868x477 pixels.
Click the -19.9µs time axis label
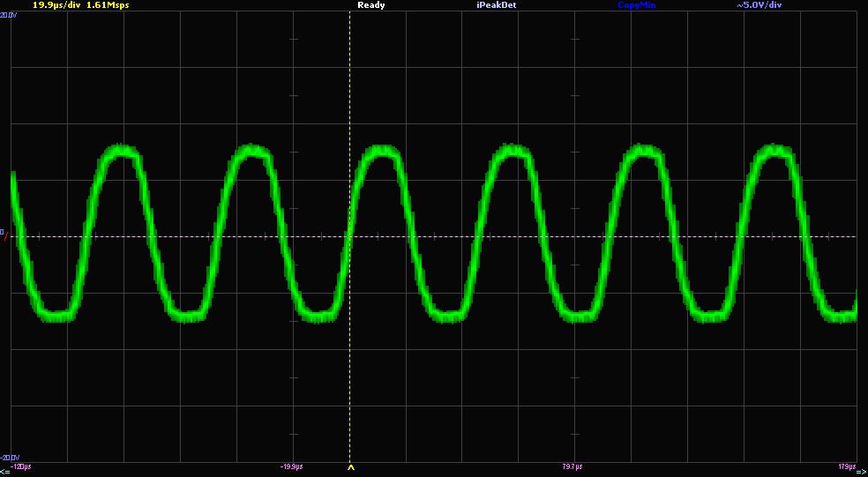[x=291, y=466]
